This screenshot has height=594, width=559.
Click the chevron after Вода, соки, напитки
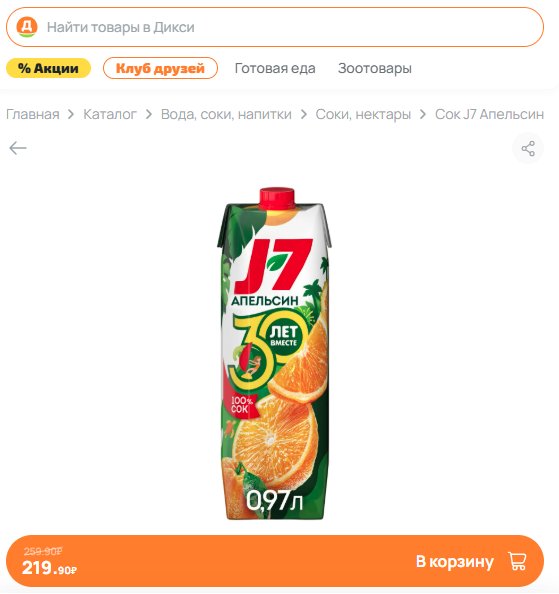pos(304,114)
